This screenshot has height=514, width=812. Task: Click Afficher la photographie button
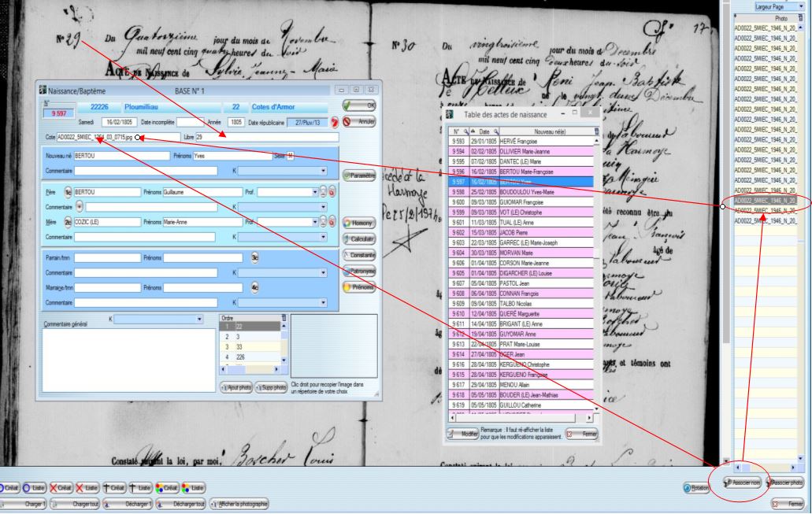pyautogui.click(x=239, y=504)
